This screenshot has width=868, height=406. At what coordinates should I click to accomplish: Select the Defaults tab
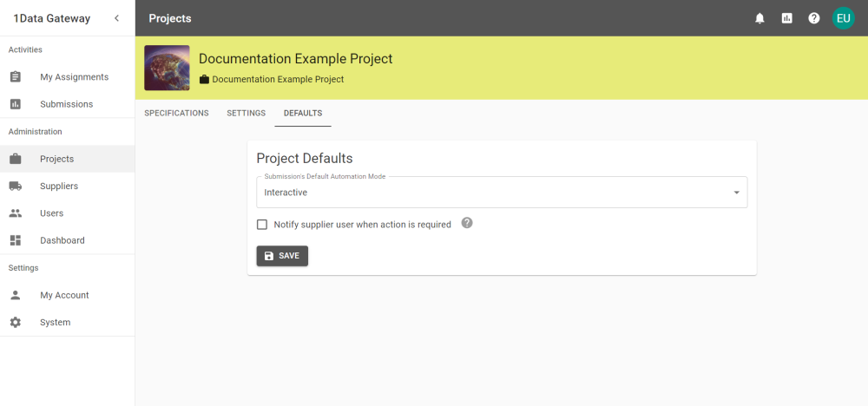(x=303, y=113)
